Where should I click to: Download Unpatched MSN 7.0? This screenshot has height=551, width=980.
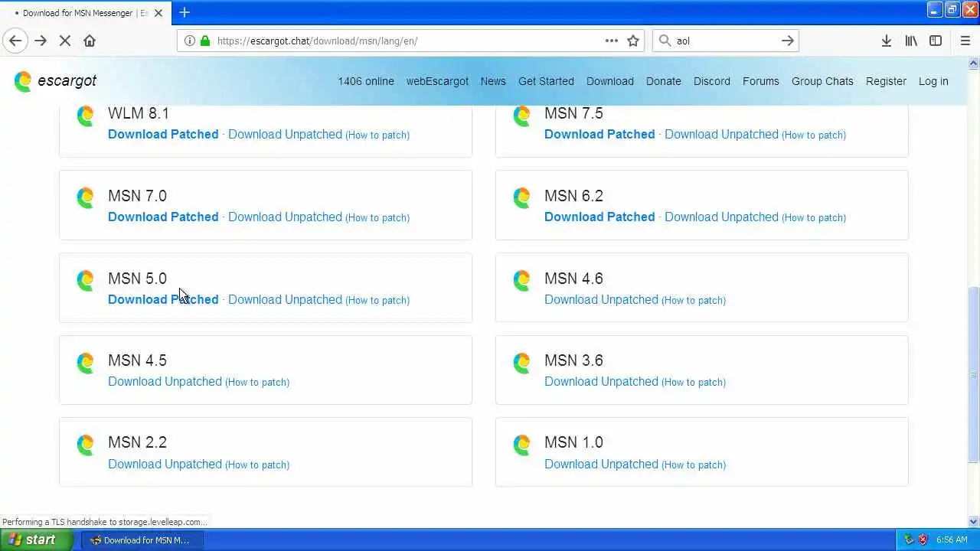[285, 217]
